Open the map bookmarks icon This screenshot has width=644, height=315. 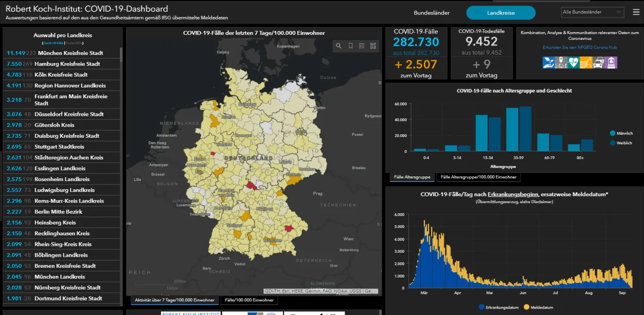(350, 46)
